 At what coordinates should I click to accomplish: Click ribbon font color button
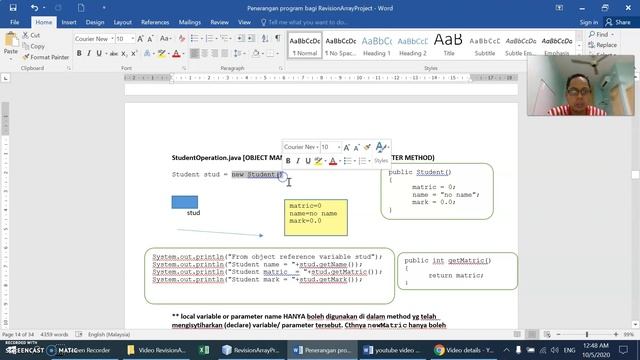(176, 53)
